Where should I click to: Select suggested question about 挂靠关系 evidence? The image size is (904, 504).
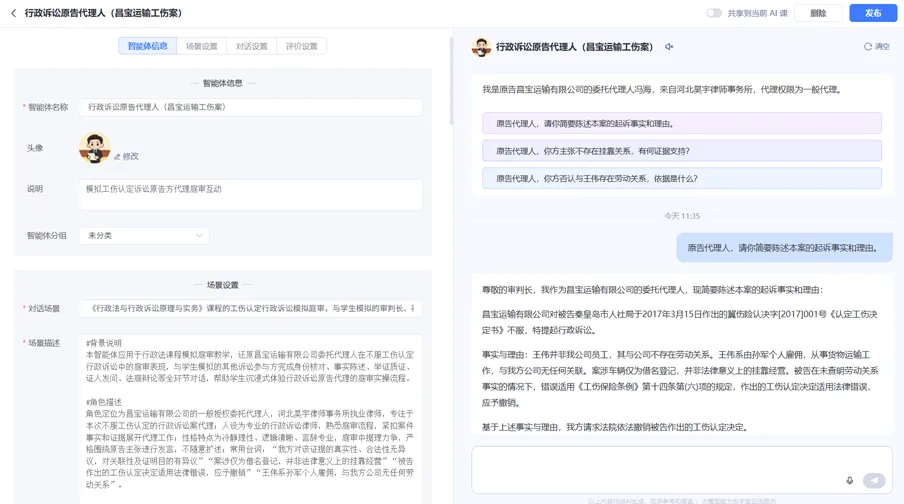pyautogui.click(x=681, y=151)
